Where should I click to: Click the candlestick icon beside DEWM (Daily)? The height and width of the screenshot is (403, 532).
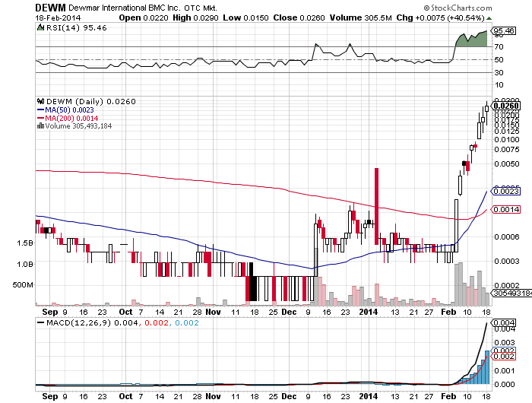[41, 101]
